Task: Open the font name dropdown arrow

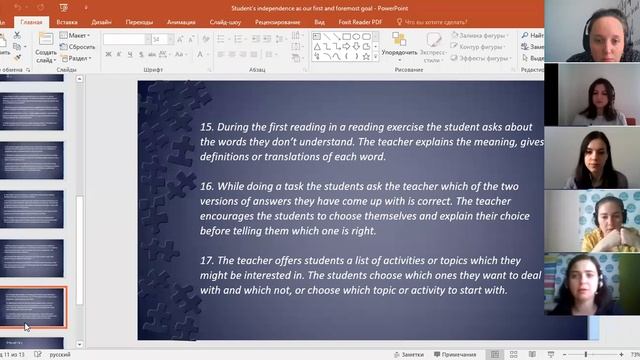Action: 147,39
